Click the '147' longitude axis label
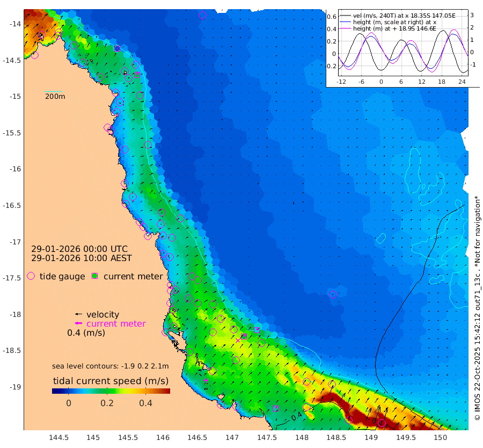This screenshot has height=448, width=483. (232, 437)
